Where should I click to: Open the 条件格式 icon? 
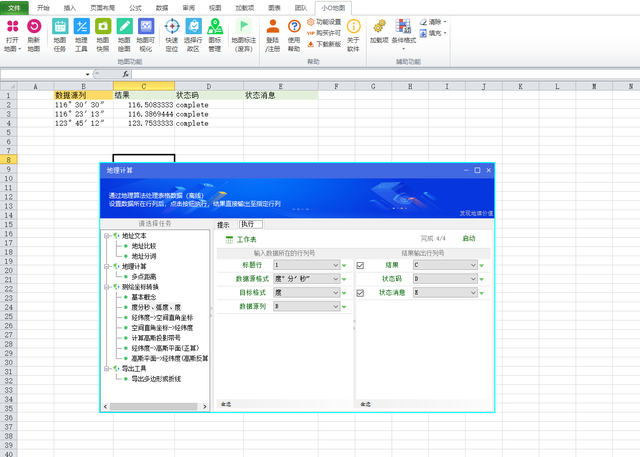pos(403,27)
